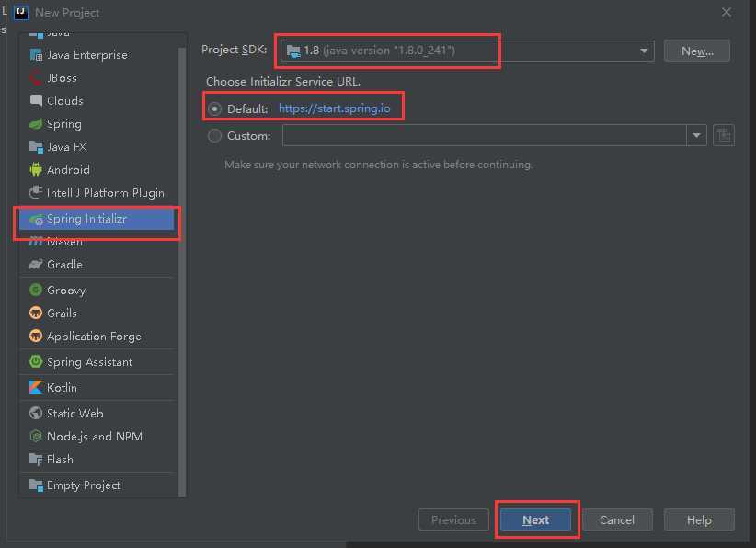Click the Java FX folder icon

click(x=36, y=147)
